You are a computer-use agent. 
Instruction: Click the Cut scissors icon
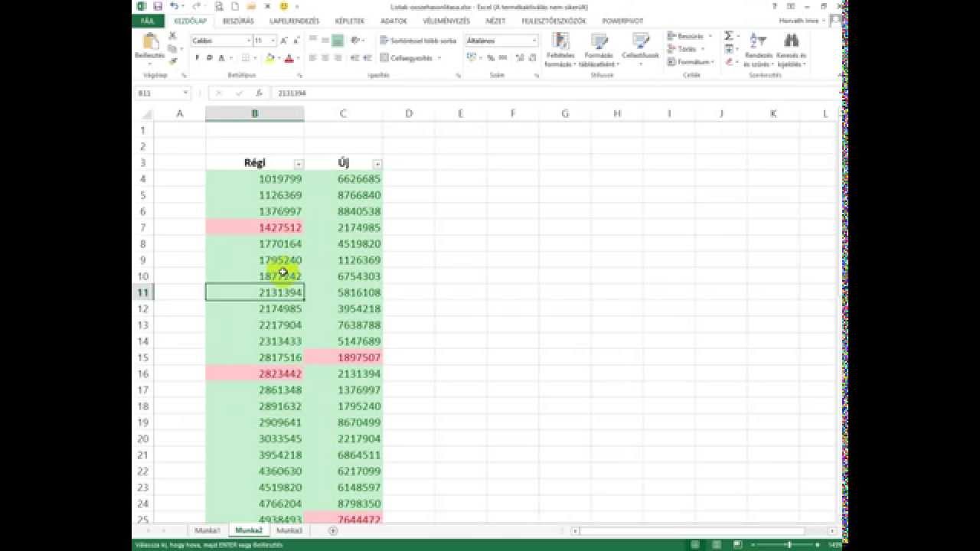point(172,36)
